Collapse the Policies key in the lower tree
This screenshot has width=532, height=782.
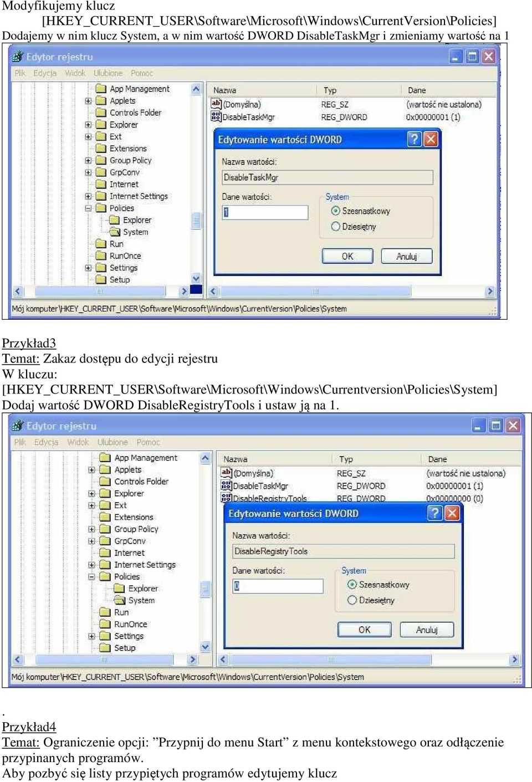(92, 577)
